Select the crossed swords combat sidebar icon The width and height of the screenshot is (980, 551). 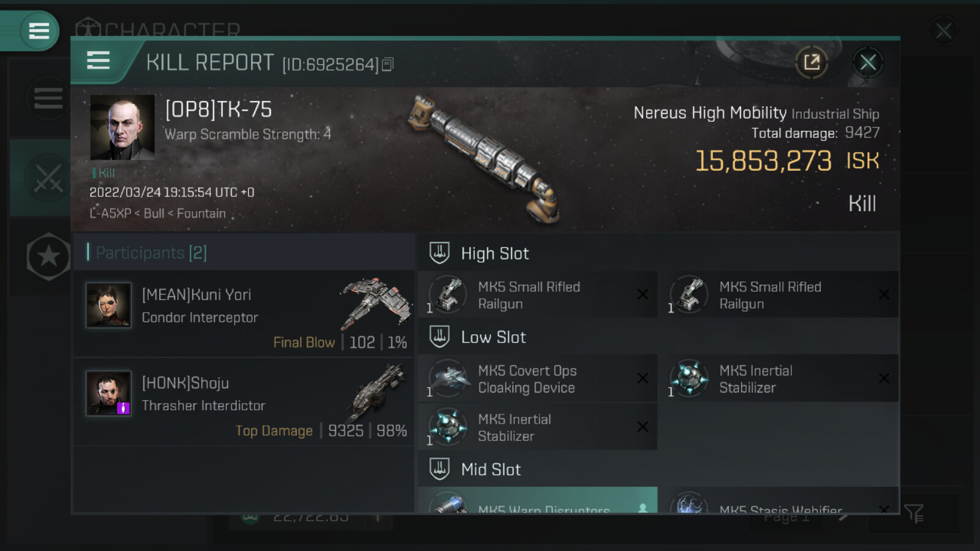pyautogui.click(x=47, y=178)
